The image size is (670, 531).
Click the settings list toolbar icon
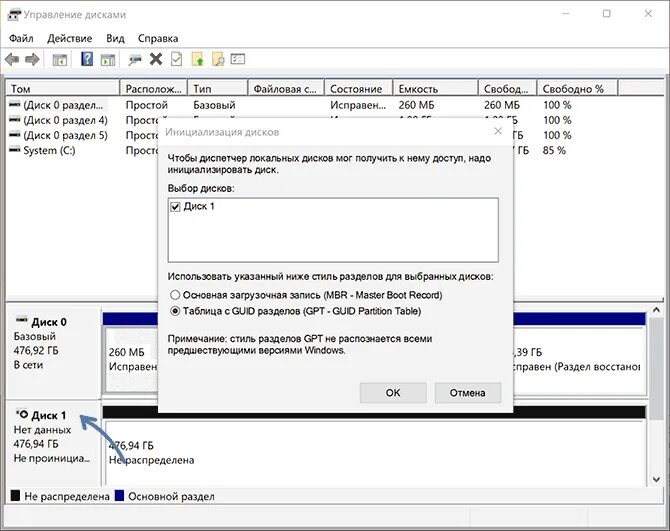238,59
